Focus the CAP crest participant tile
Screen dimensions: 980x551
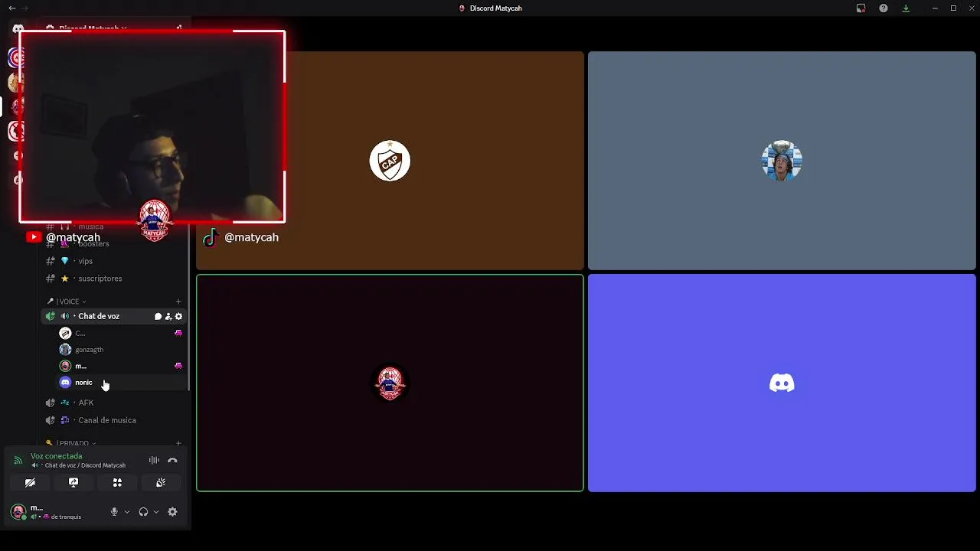coord(390,161)
